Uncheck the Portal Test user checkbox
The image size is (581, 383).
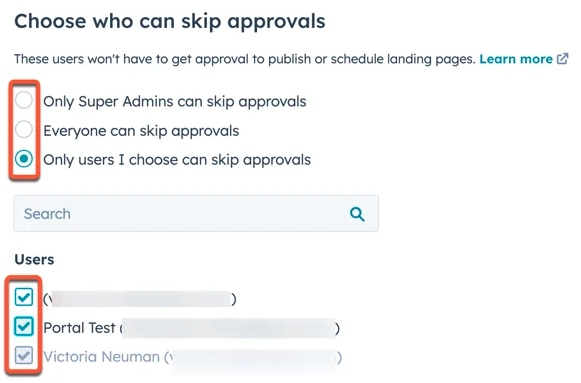[24, 326]
